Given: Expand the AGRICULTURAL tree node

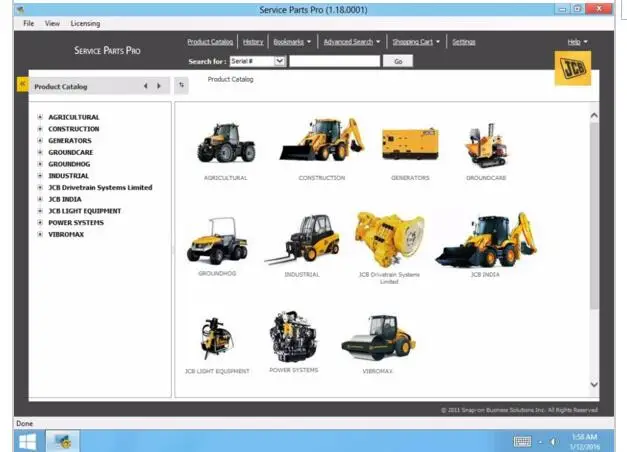Looking at the screenshot, I should click(x=40, y=117).
